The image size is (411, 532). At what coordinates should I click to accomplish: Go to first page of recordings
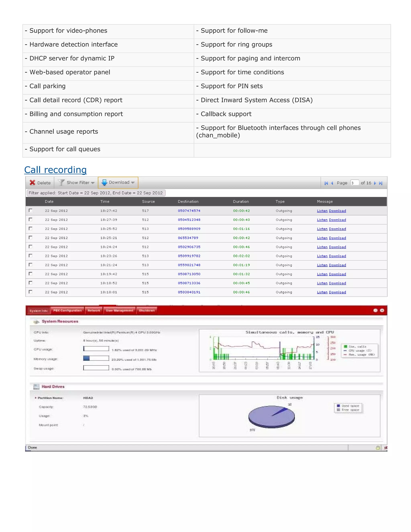326,183
